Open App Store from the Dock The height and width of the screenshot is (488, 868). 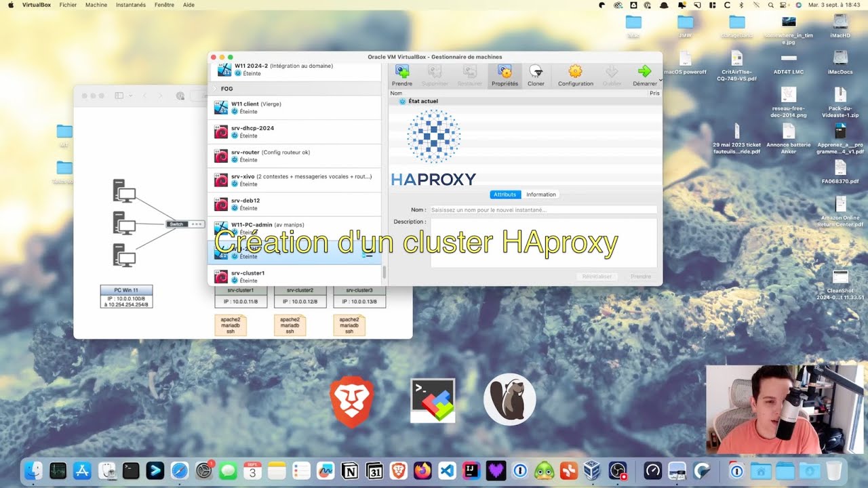pos(82,470)
